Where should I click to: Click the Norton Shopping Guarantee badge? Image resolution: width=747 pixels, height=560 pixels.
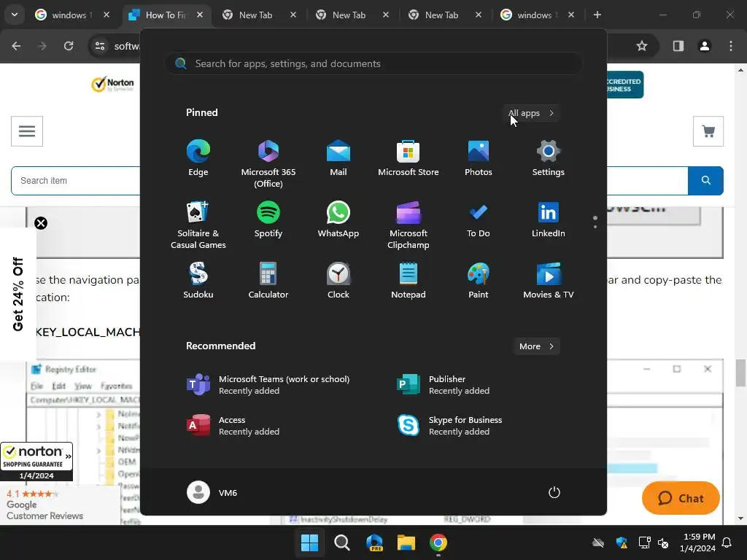point(36,462)
